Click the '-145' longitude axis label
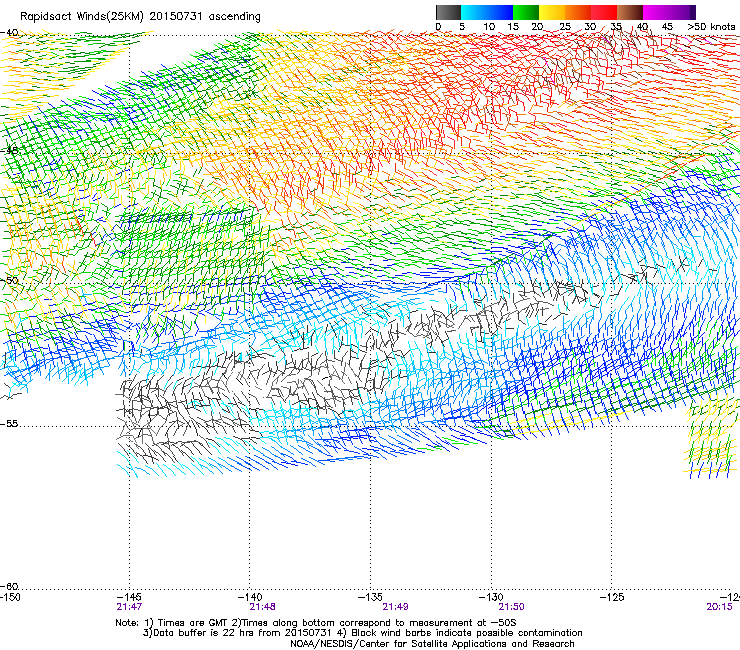740x650 pixels. tap(129, 597)
